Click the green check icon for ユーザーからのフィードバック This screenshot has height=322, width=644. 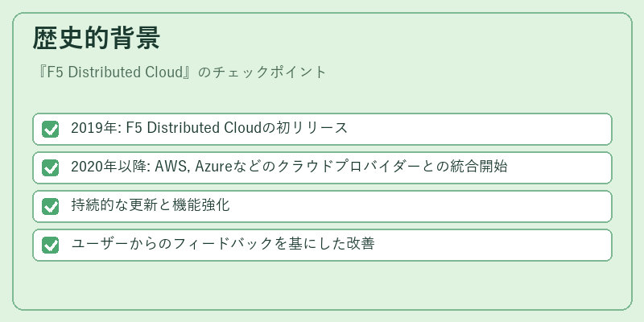pyautogui.click(x=51, y=245)
